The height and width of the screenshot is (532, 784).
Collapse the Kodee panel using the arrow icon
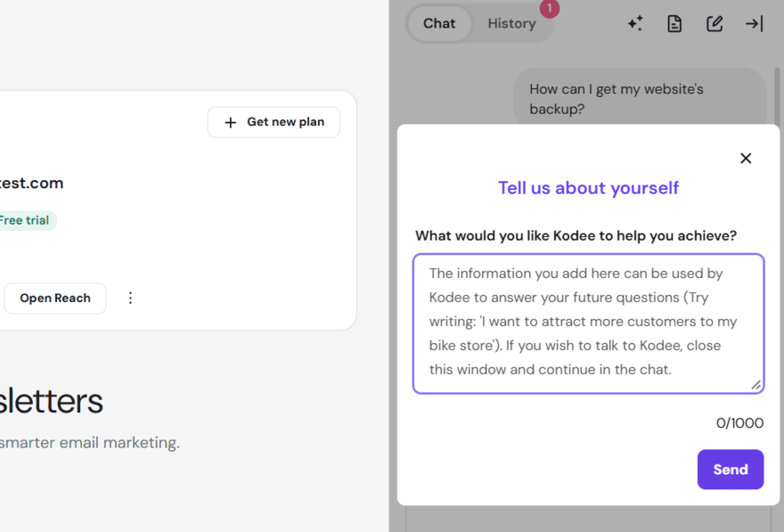click(754, 23)
